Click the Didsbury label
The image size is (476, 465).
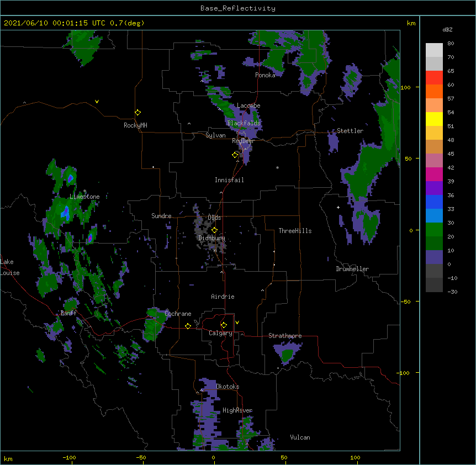click(211, 238)
